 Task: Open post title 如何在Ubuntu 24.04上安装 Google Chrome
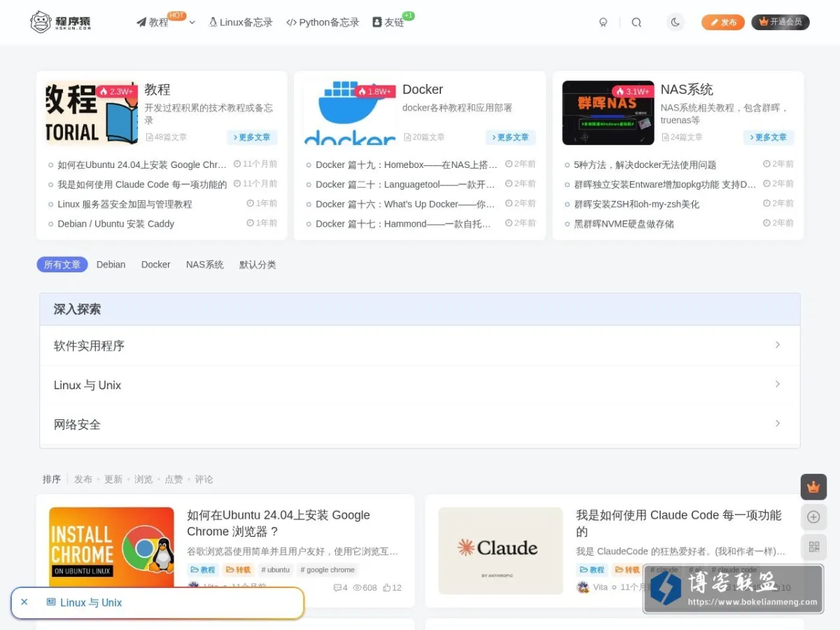click(279, 523)
